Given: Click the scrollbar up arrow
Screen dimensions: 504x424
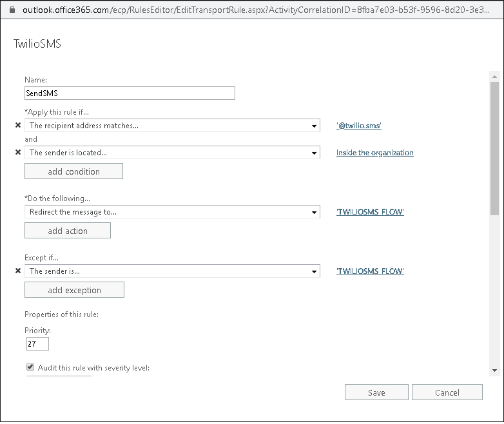Looking at the screenshot, I should point(495,77).
